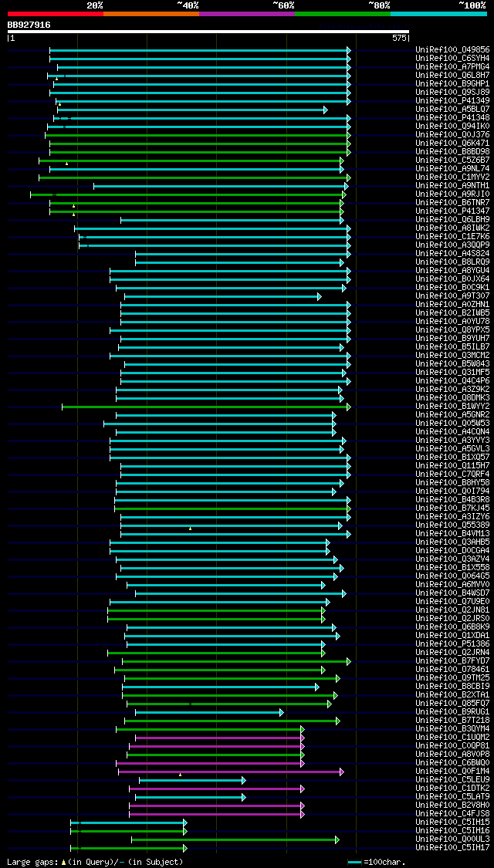This screenshot has height=868, width=494.
Task: Select the UniRef100_B4VM13 label
Action: (452, 534)
